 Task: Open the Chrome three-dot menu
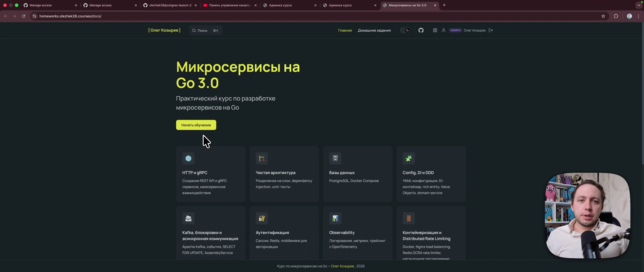pyautogui.click(x=638, y=16)
